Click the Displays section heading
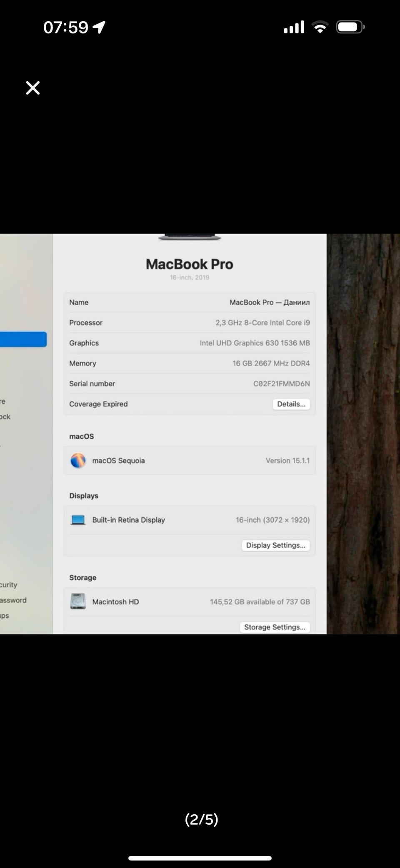This screenshot has height=868, width=400. point(84,496)
